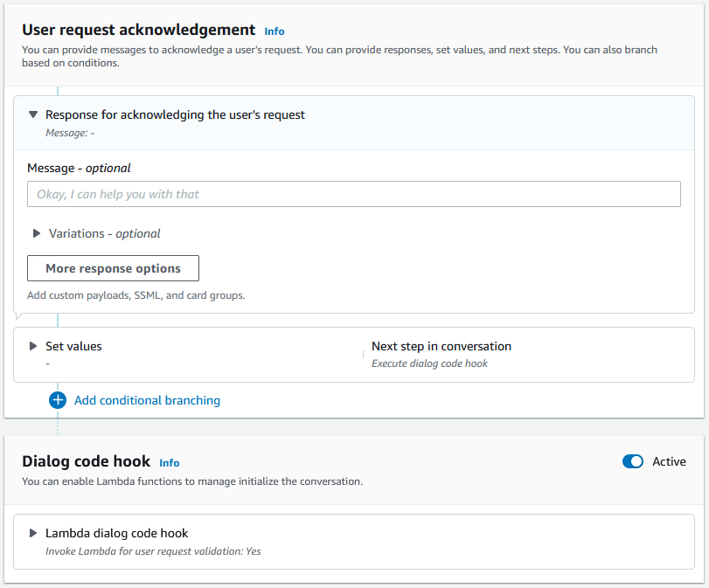Expand the Lambda dialog code hook arrow
Screen dimensions: 709x588
tap(33, 533)
